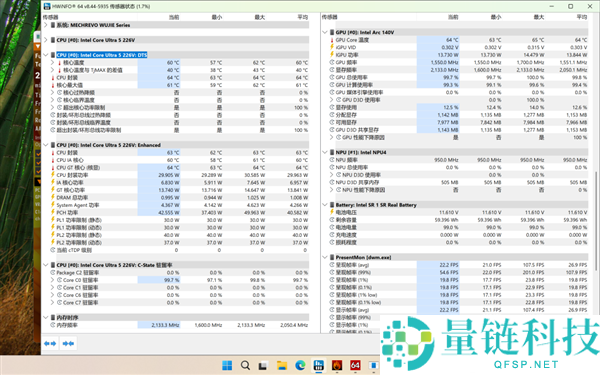Select CPU [#0]: Intel Core Ultra 5 226V: DTS header
This screenshot has width=600, height=375.
(x=102, y=55)
